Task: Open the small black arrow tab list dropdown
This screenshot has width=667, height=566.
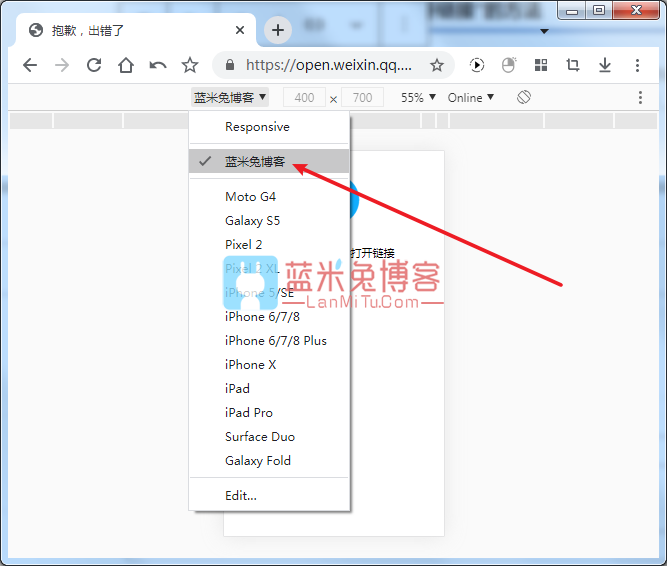Action: pos(544,31)
